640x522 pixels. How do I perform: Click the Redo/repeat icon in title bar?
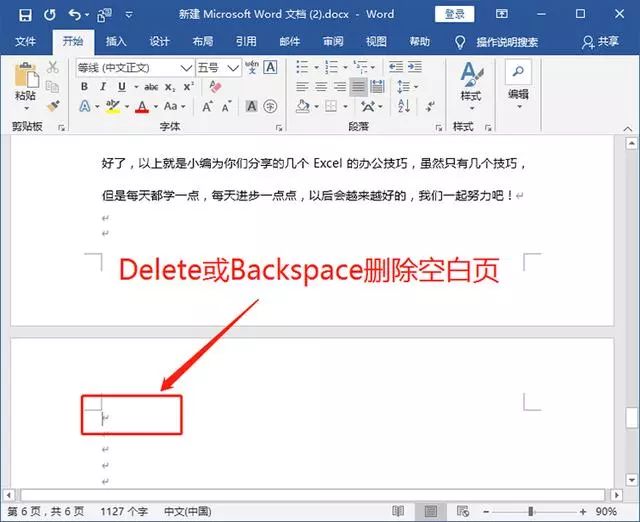coord(50,15)
